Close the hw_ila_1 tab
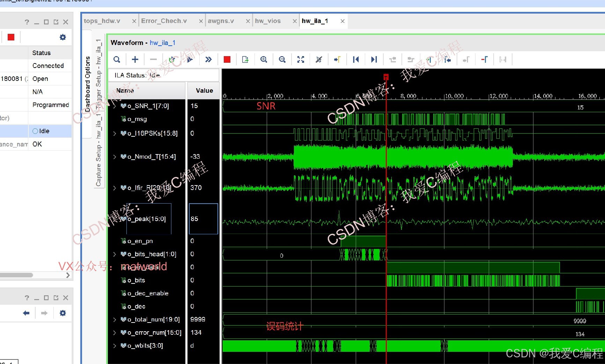The image size is (605, 364). click(x=342, y=21)
